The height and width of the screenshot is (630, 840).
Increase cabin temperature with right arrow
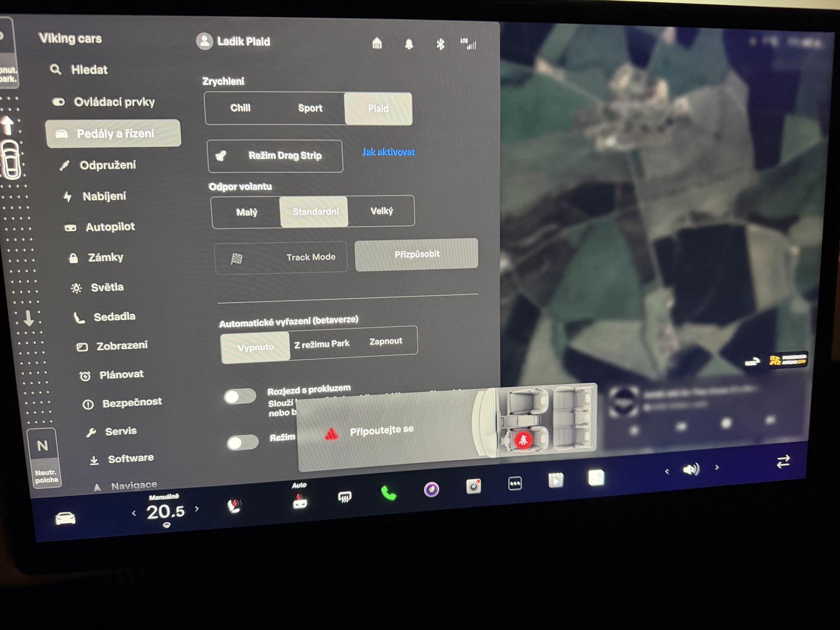tap(197, 509)
